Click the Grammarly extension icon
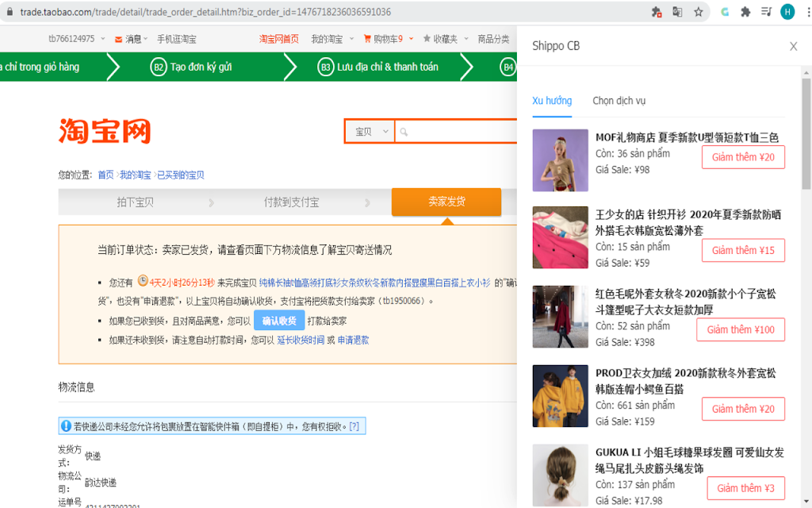The height and width of the screenshot is (508, 812). coord(725,12)
